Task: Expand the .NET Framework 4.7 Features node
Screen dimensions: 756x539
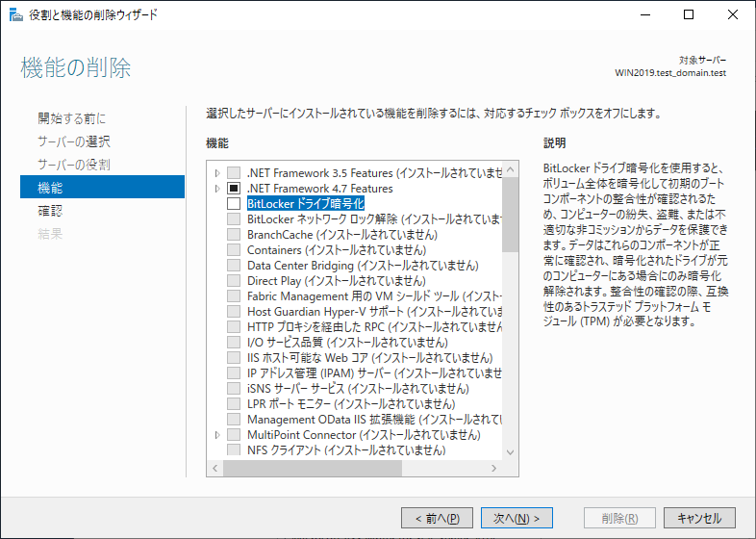Action: tap(217, 189)
